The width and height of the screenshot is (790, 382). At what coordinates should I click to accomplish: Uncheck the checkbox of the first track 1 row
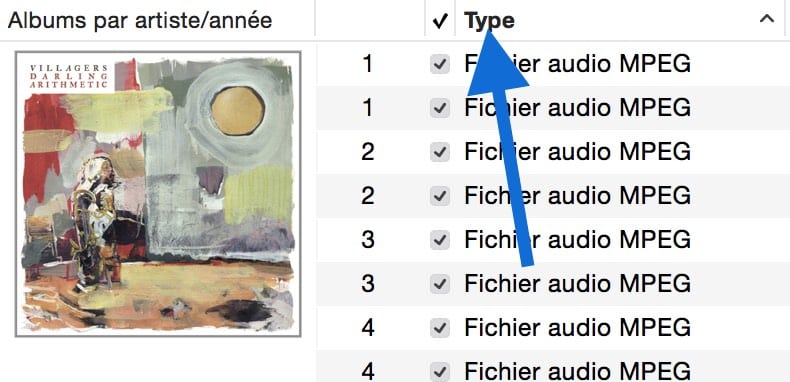tap(440, 64)
